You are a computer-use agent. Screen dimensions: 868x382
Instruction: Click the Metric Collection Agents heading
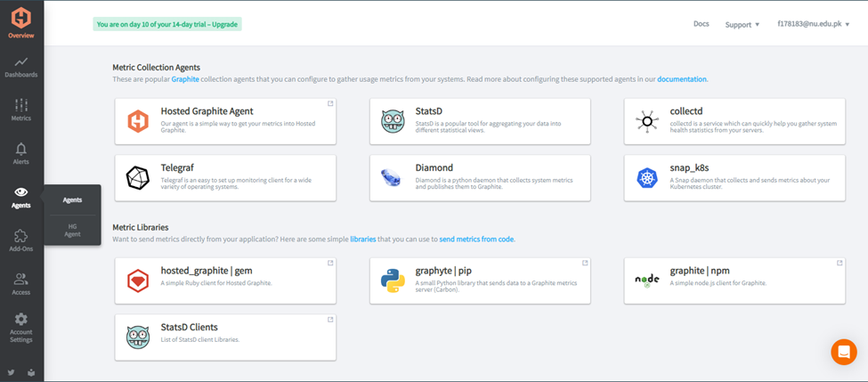click(x=156, y=68)
